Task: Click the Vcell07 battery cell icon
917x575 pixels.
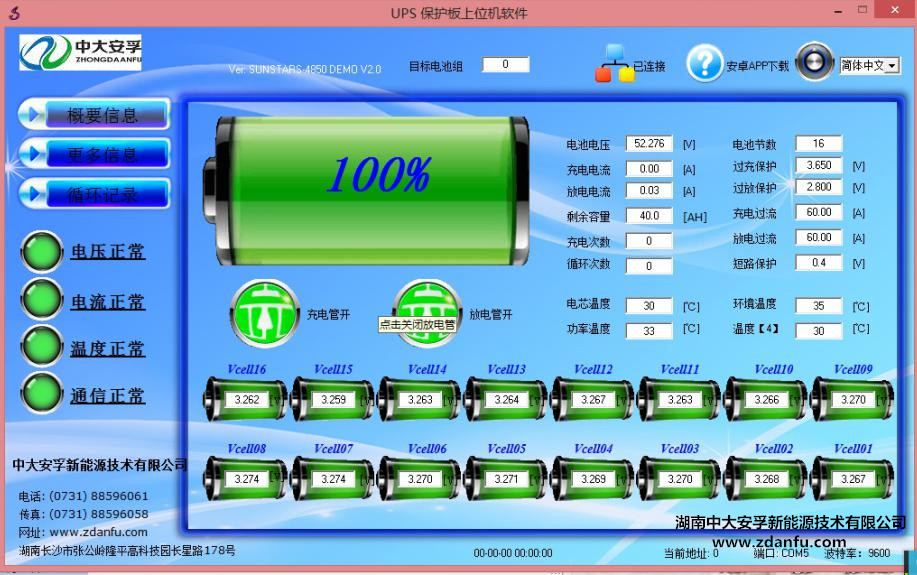Action: click(332, 479)
